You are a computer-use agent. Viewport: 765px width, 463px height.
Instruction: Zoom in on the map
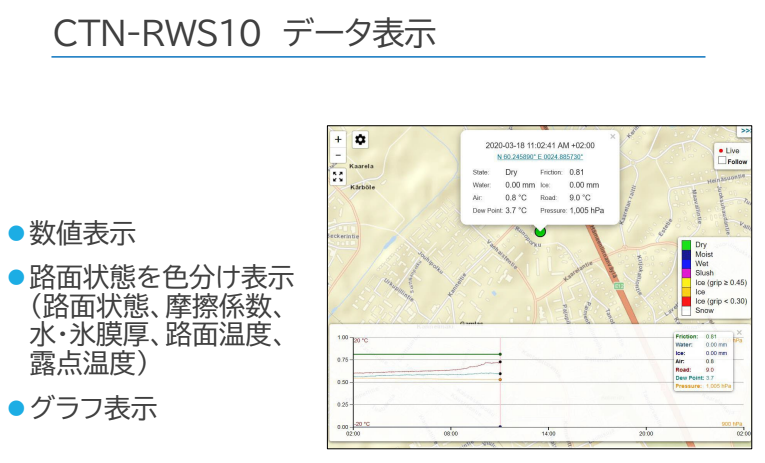338,140
